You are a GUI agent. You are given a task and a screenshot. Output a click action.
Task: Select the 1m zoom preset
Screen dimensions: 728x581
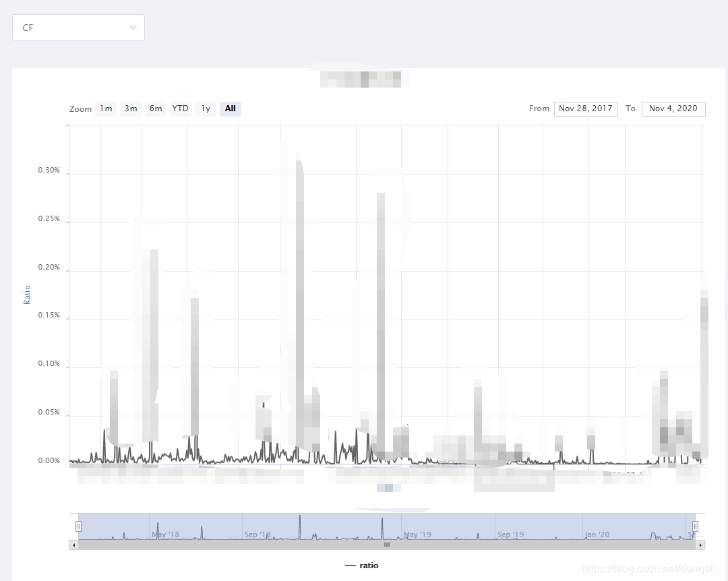click(105, 109)
